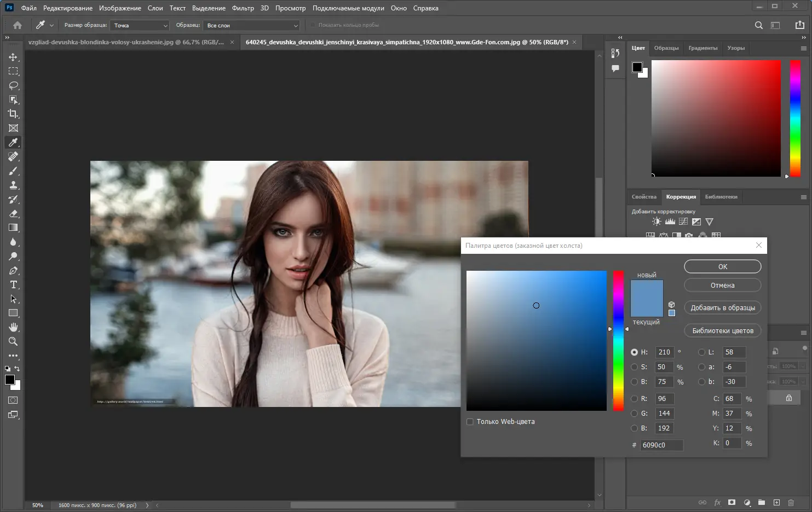Switch to the Градиенты tab

click(702, 48)
